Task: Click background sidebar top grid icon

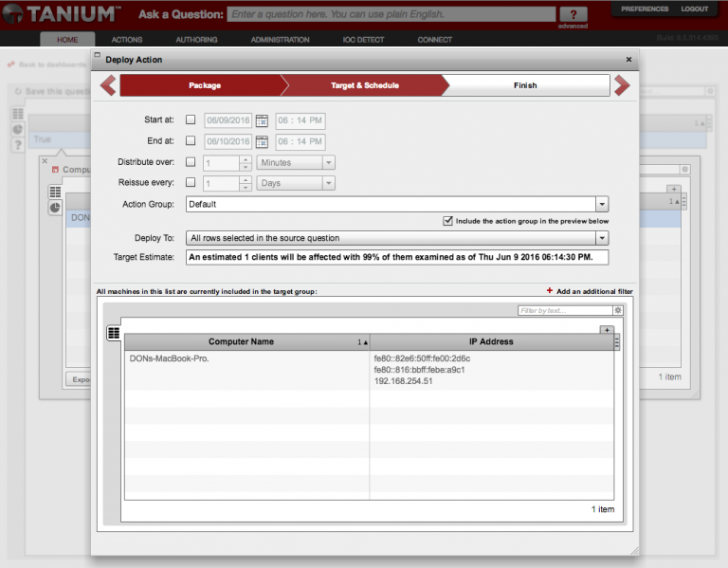Action: coord(18,114)
